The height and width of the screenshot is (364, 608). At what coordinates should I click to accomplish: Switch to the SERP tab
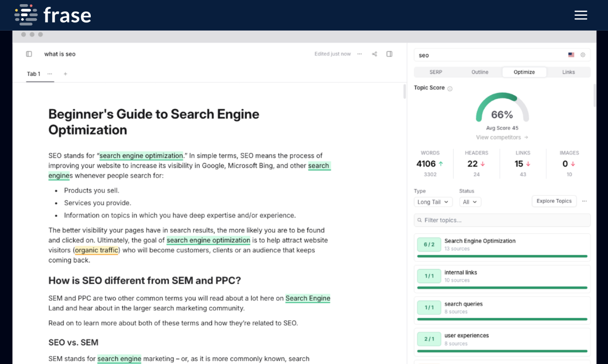pos(436,72)
